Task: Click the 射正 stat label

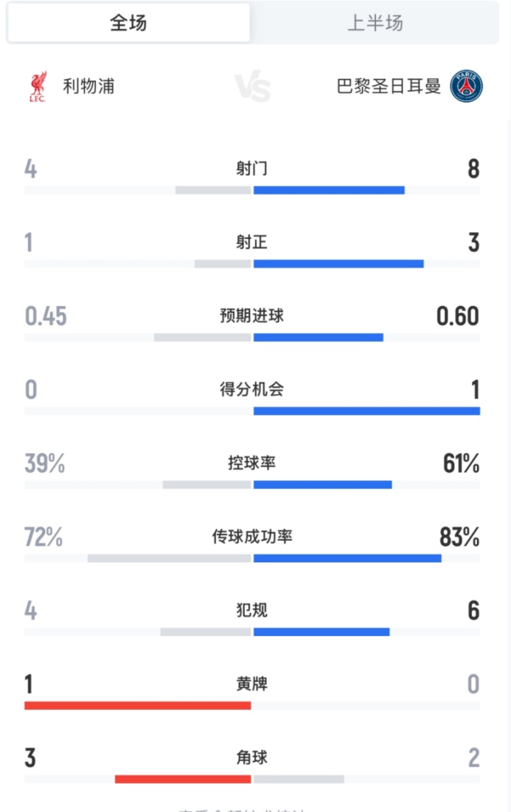Action: click(252, 242)
